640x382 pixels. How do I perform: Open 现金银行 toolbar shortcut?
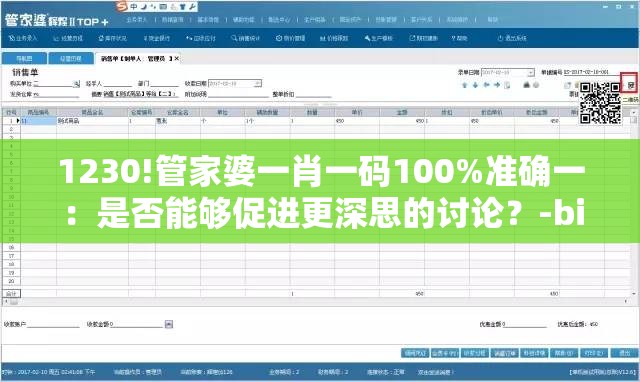(x=157, y=38)
